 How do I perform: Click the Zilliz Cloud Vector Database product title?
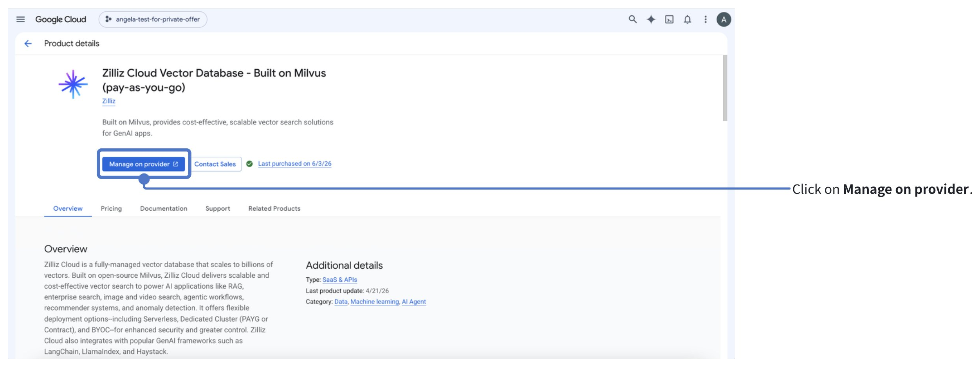(x=214, y=80)
